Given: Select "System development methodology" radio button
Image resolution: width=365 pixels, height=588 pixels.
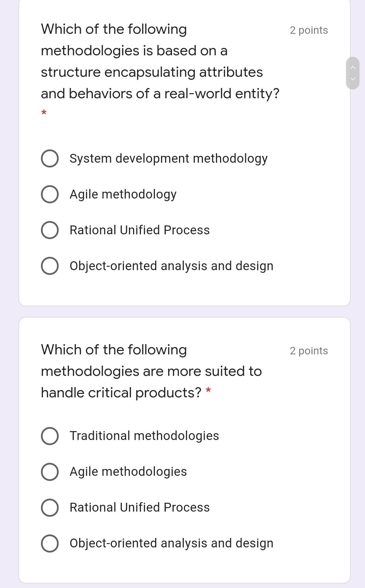Looking at the screenshot, I should pos(49,158).
